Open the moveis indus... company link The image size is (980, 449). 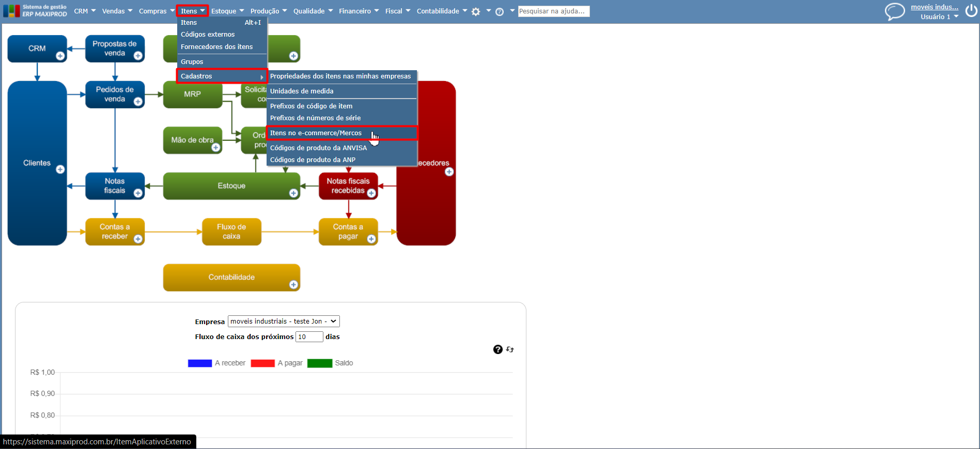coord(935,7)
